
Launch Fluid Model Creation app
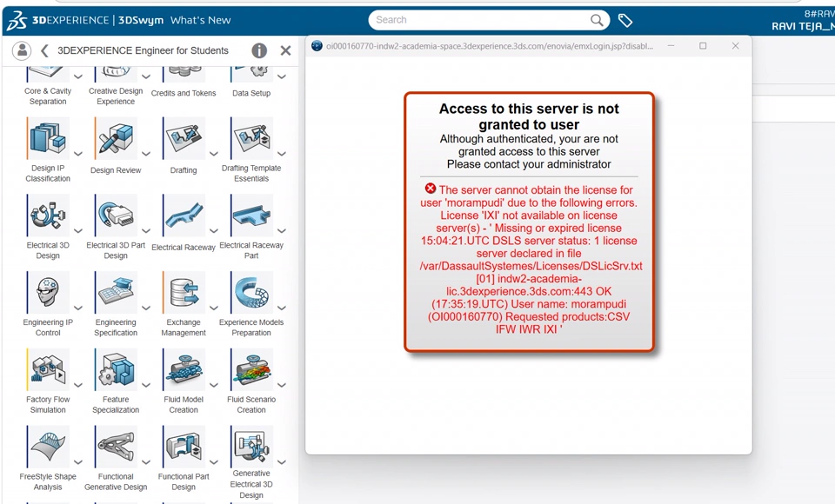[x=184, y=370]
